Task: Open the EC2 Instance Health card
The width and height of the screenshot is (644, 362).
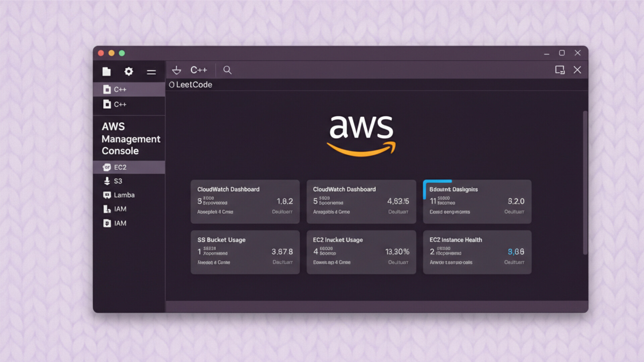Action: click(x=477, y=252)
